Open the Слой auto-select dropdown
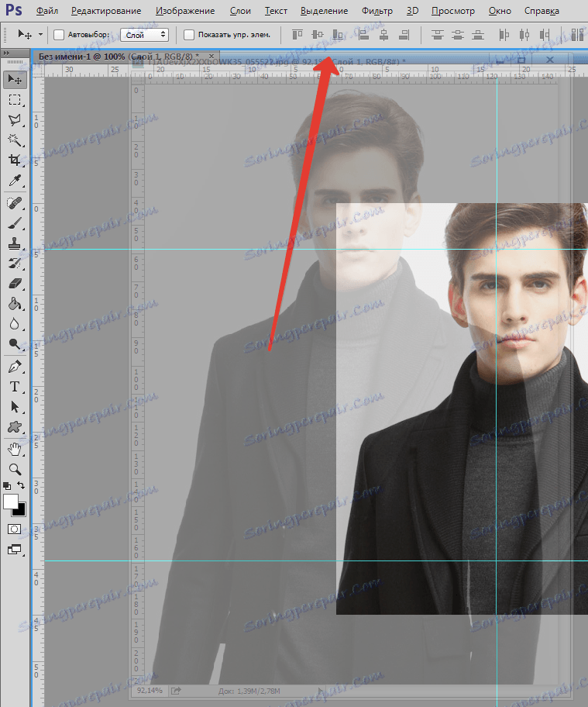 [x=145, y=35]
